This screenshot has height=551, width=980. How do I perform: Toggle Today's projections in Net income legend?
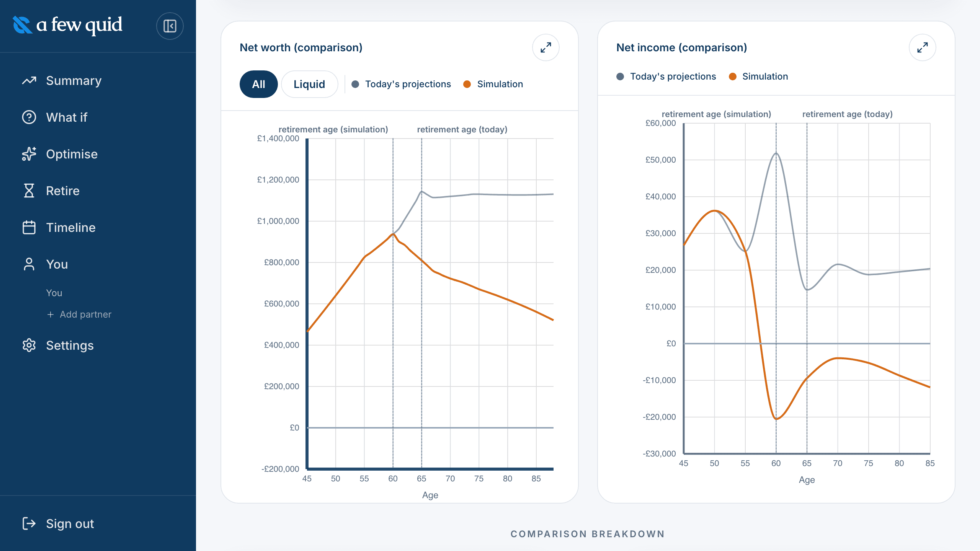tap(666, 77)
